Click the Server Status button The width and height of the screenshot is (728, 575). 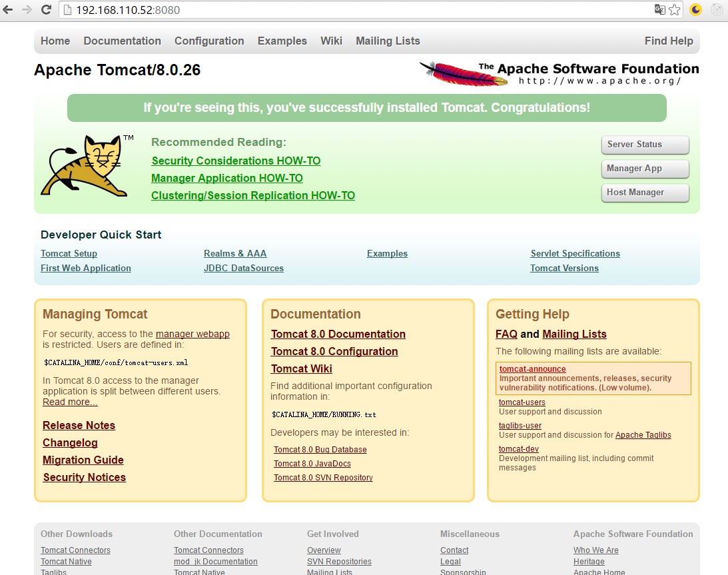click(x=645, y=145)
